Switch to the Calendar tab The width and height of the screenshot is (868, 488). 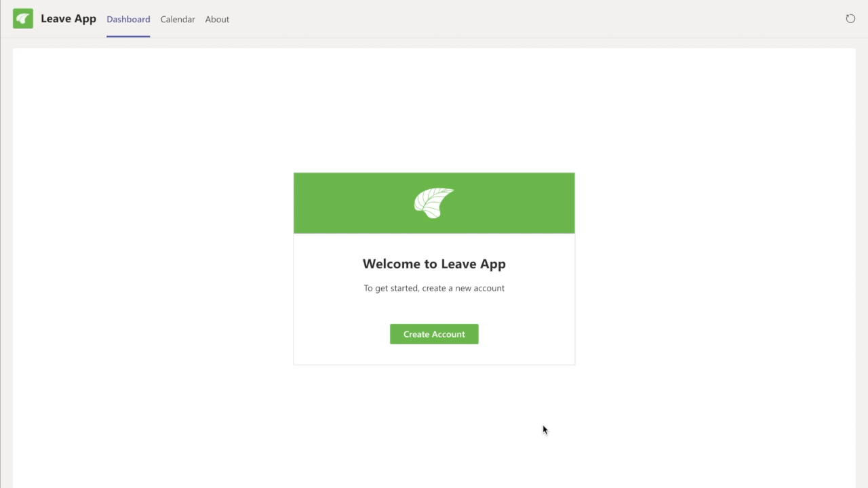pos(178,19)
